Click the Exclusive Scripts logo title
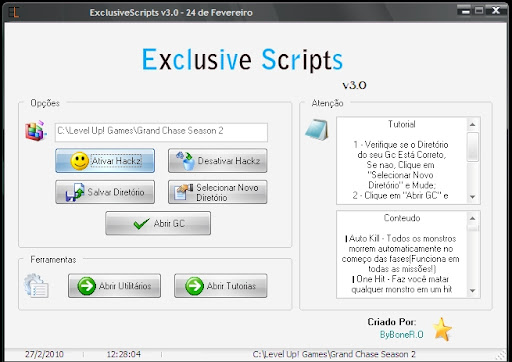The image size is (512, 362). click(x=242, y=59)
